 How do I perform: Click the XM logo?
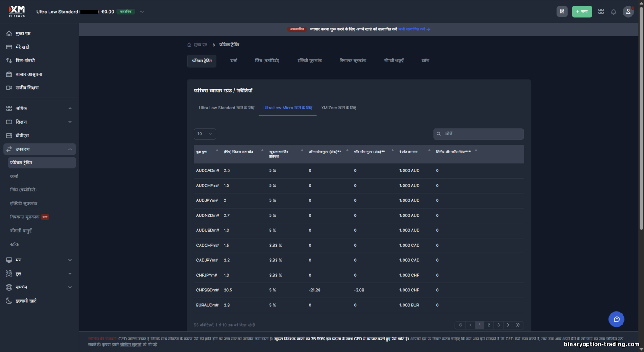(17, 11)
